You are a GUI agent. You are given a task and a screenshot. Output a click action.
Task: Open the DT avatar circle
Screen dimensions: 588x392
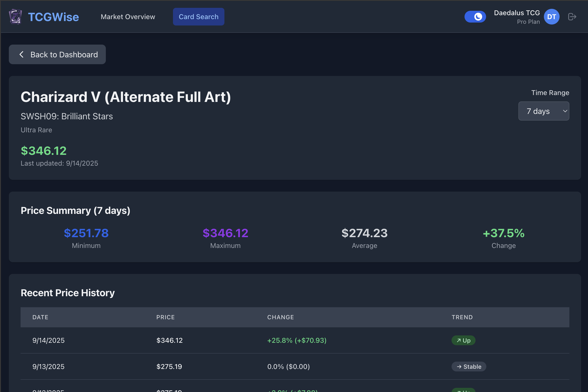click(551, 16)
